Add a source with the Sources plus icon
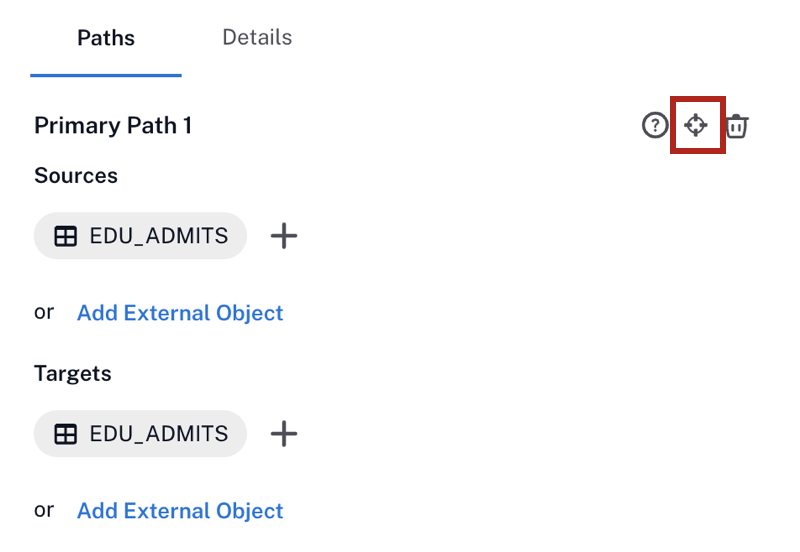This screenshot has height=552, width=800. coord(284,236)
